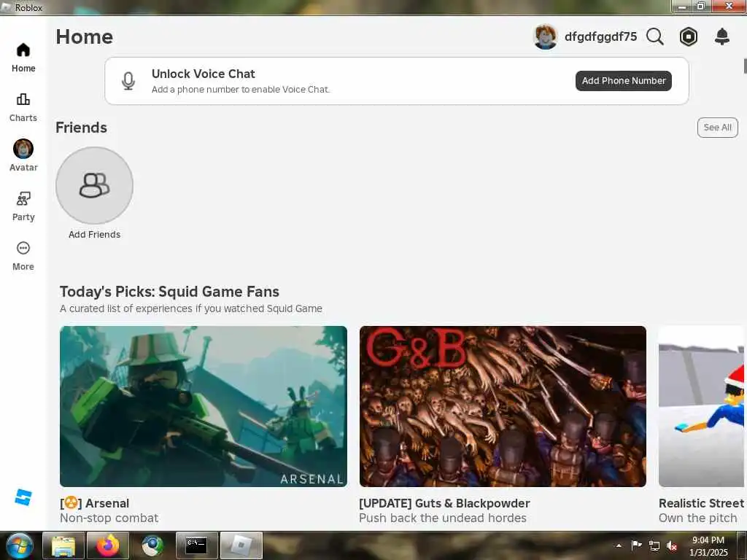The image size is (747, 560).
Task: Click 'Push back the undead hordes' subtitle
Action: pyautogui.click(x=443, y=518)
